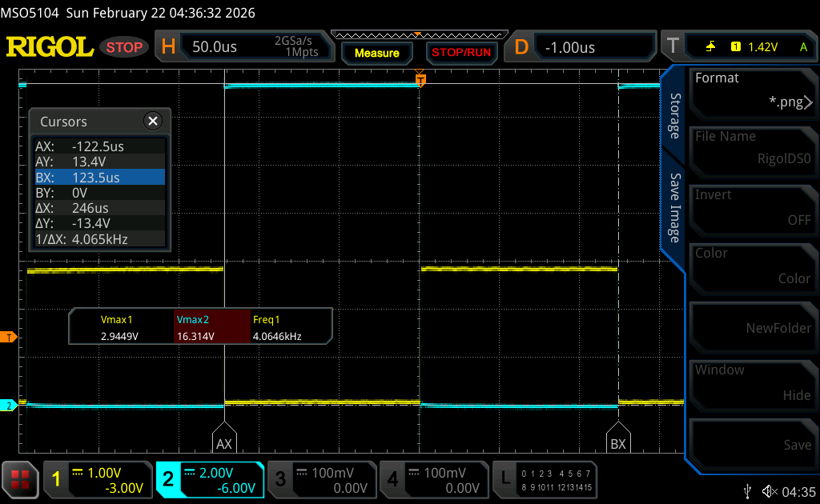Open the red grid function menu icon
820x504 pixels.
(20, 479)
